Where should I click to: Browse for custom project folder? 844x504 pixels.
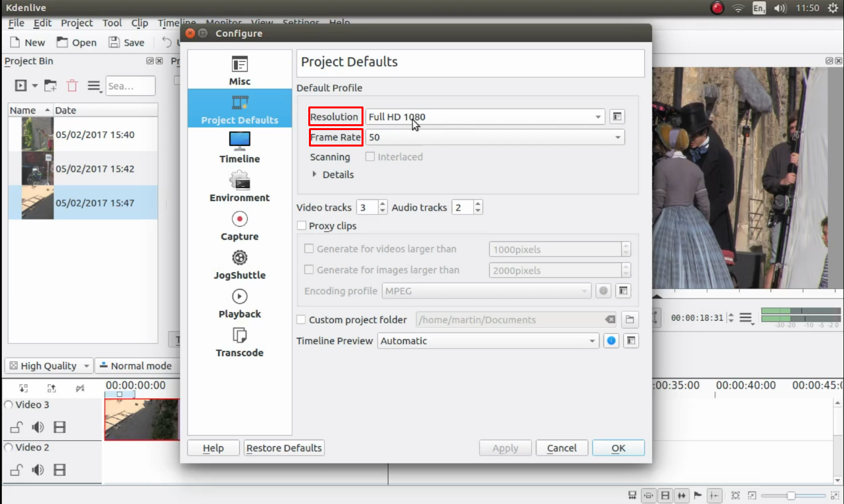point(630,320)
